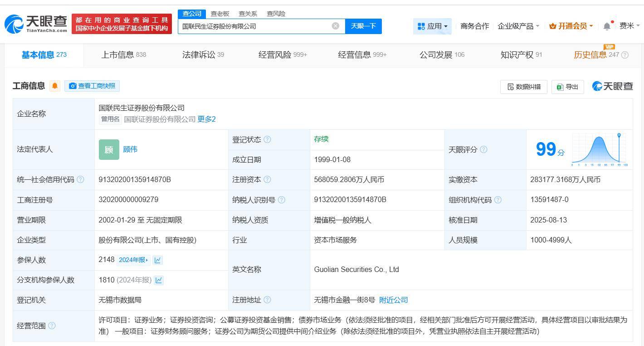Click 资本市场服务 industry value
644x346 pixels.
pyautogui.click(x=335, y=240)
